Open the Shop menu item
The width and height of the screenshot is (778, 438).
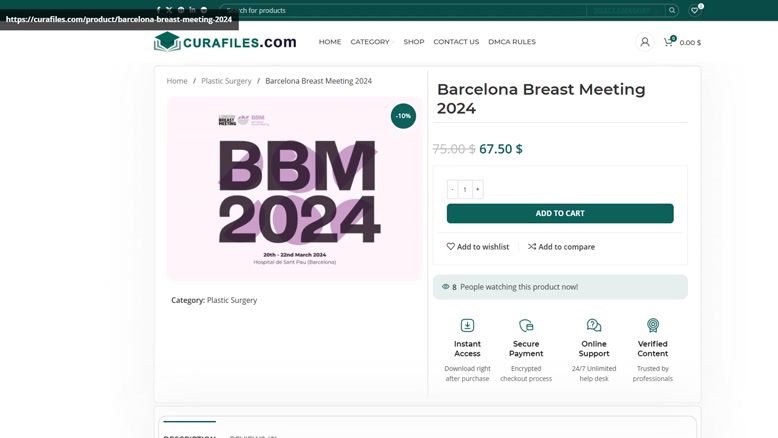point(414,42)
